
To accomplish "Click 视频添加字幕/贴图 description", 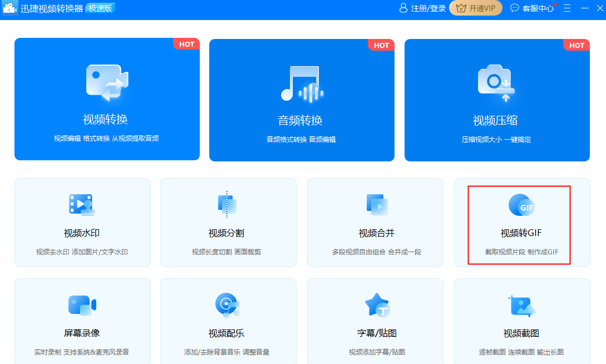I will 377,352.
